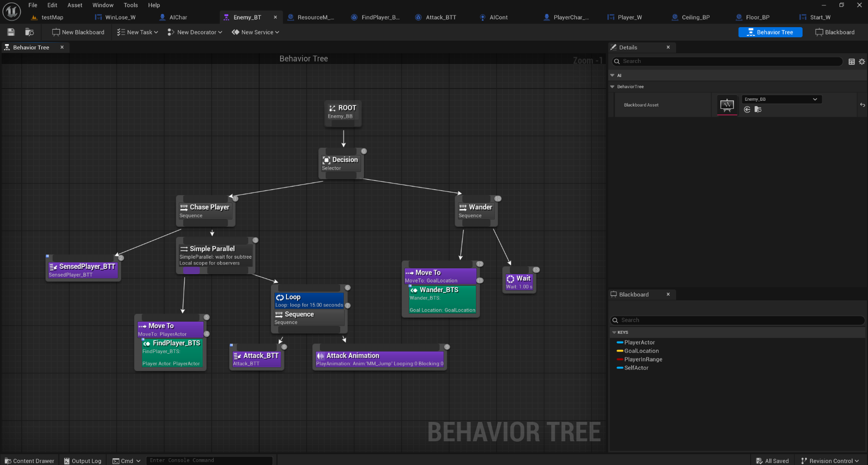Click the Use Selected Asset arrow icon
The image size is (868, 465).
(747, 109)
